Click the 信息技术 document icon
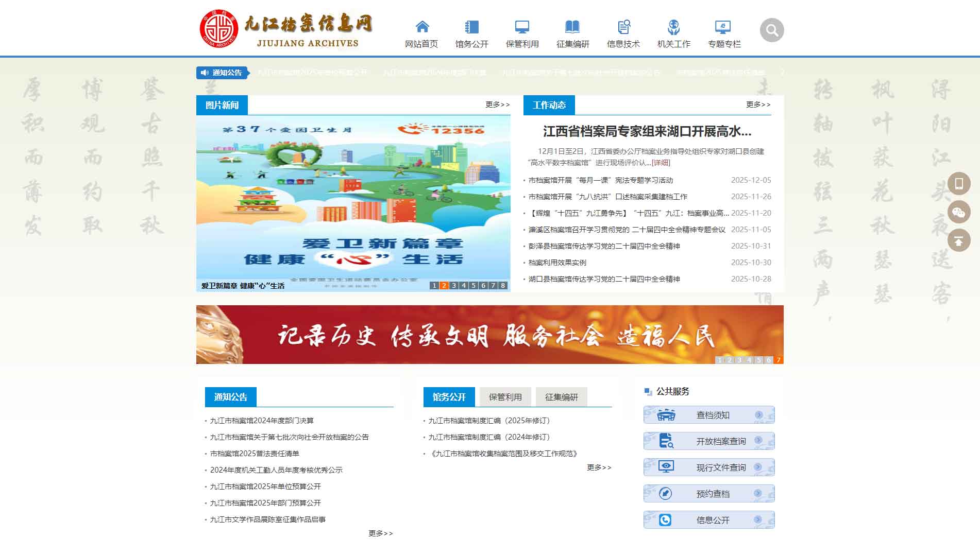 coord(623,26)
